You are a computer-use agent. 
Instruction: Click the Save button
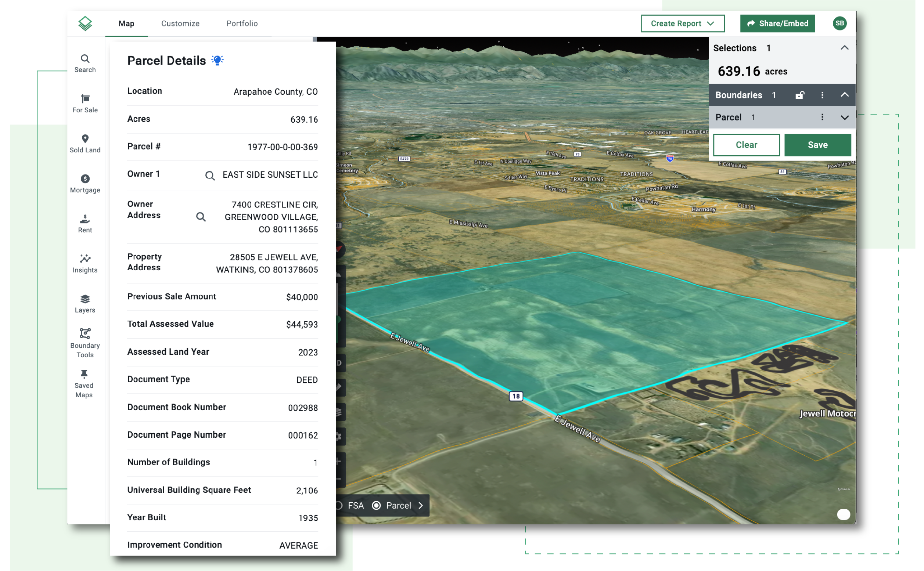tap(817, 144)
